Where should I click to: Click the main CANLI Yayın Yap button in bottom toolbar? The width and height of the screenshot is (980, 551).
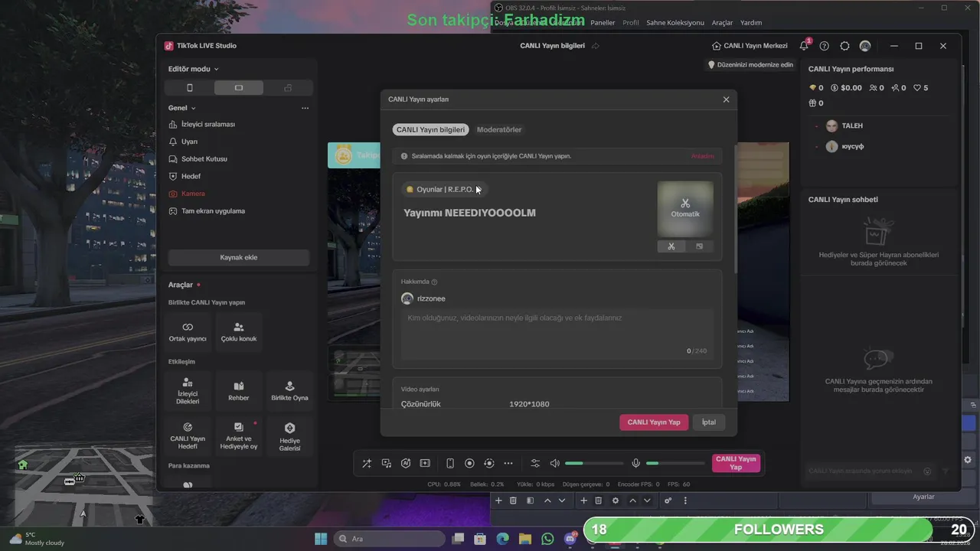(736, 463)
